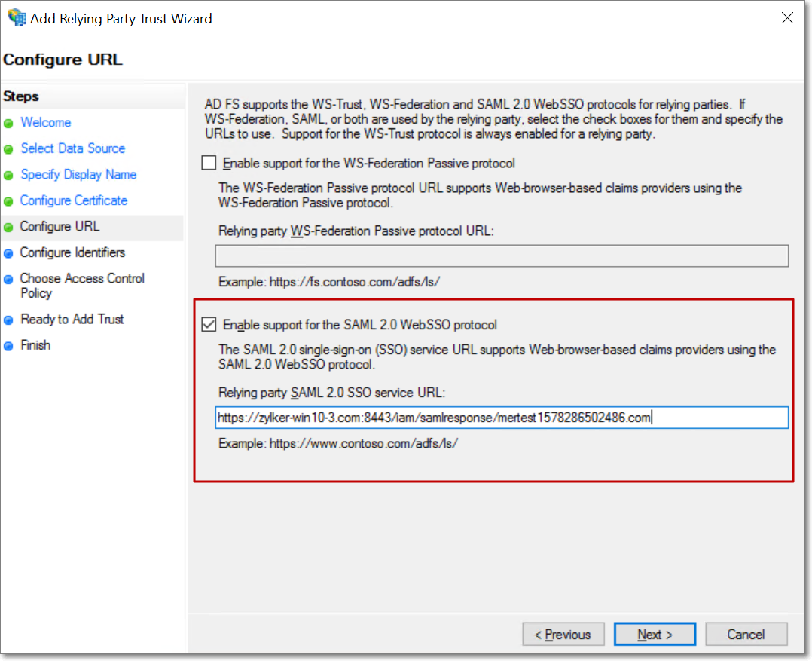The width and height of the screenshot is (812, 661).
Task: Click the green bullet beside Select Data Source
Action: pos(8,149)
